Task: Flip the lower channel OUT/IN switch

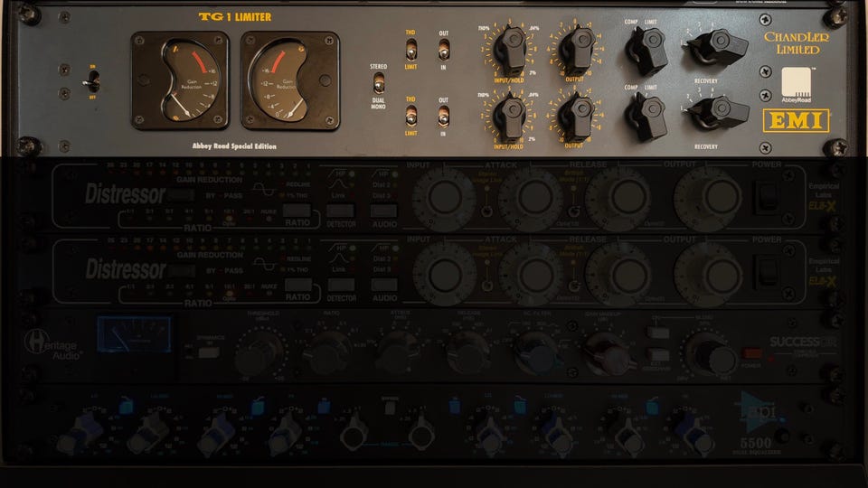Action: click(x=443, y=117)
